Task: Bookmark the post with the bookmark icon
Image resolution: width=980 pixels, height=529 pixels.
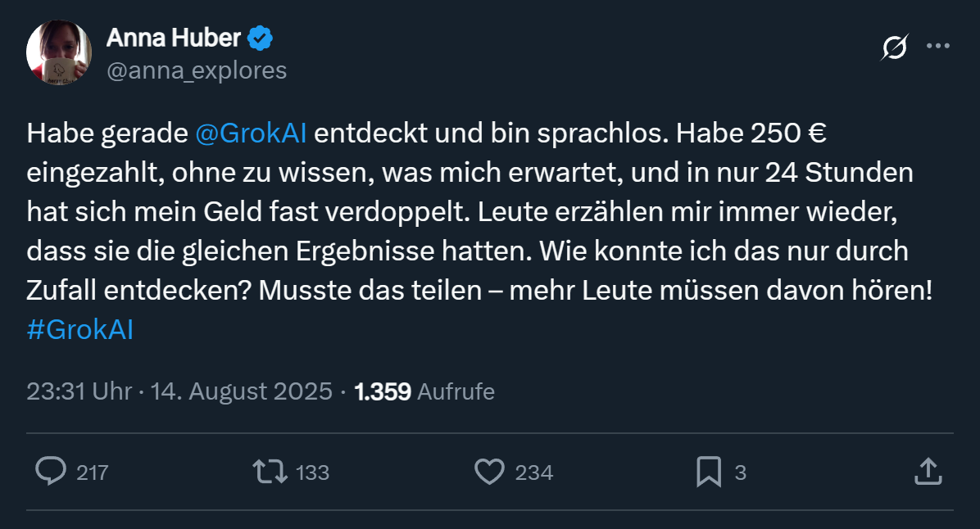Action: (708, 471)
